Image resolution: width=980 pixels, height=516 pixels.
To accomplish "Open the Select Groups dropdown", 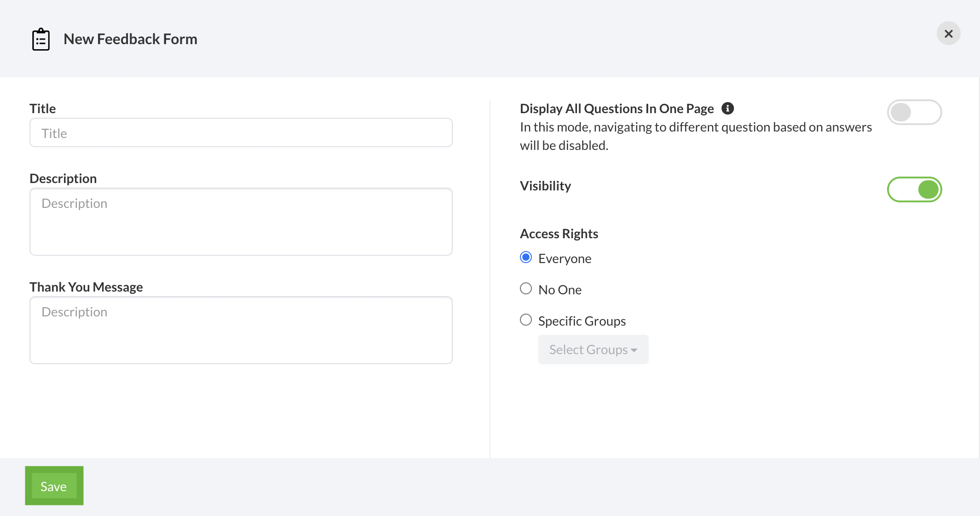I will pos(593,350).
